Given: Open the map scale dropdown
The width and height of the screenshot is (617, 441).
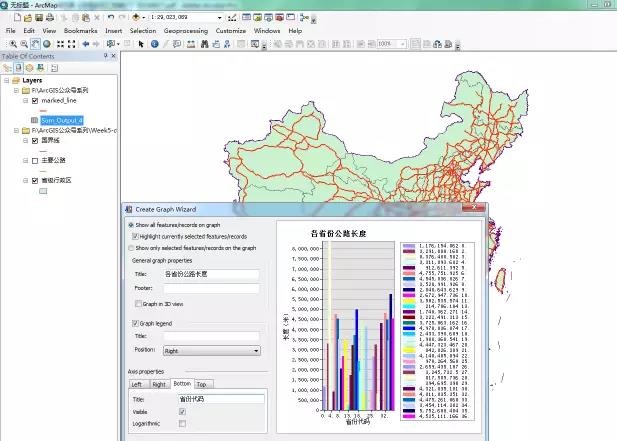Looking at the screenshot, I should [x=219, y=17].
